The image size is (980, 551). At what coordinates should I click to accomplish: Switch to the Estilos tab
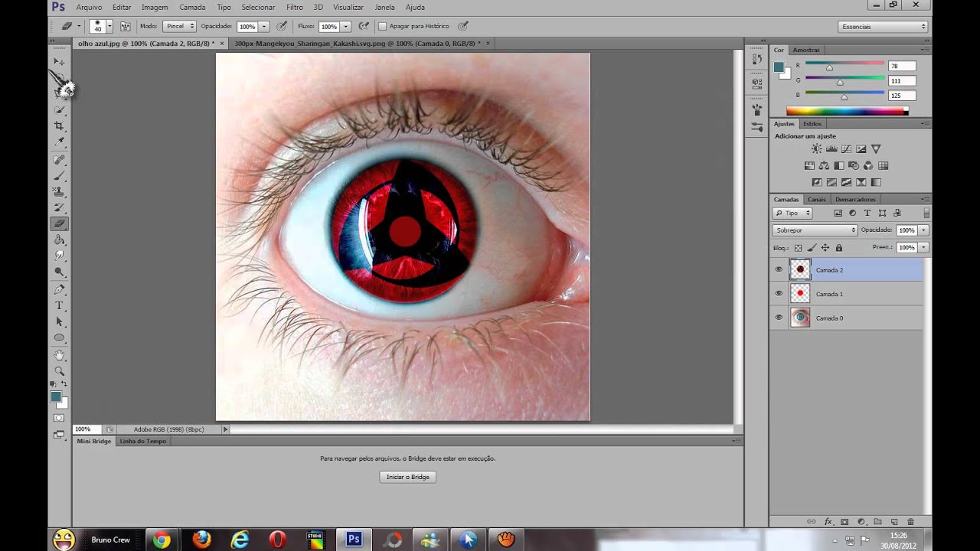click(812, 123)
